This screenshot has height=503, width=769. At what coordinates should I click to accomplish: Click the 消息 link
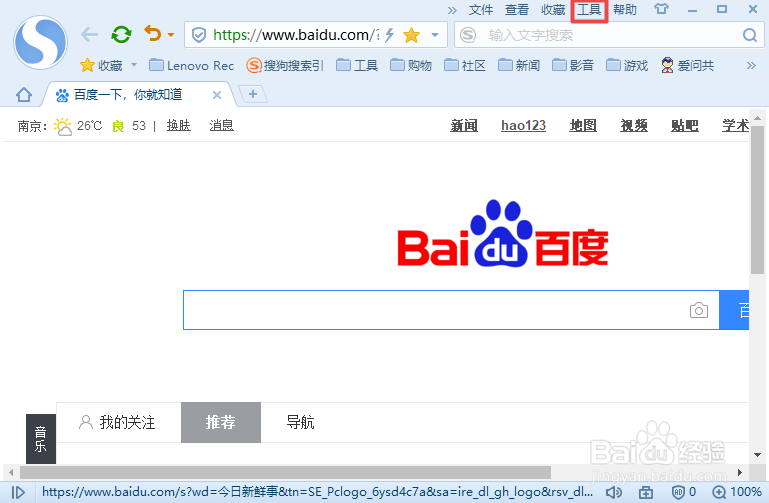point(222,126)
